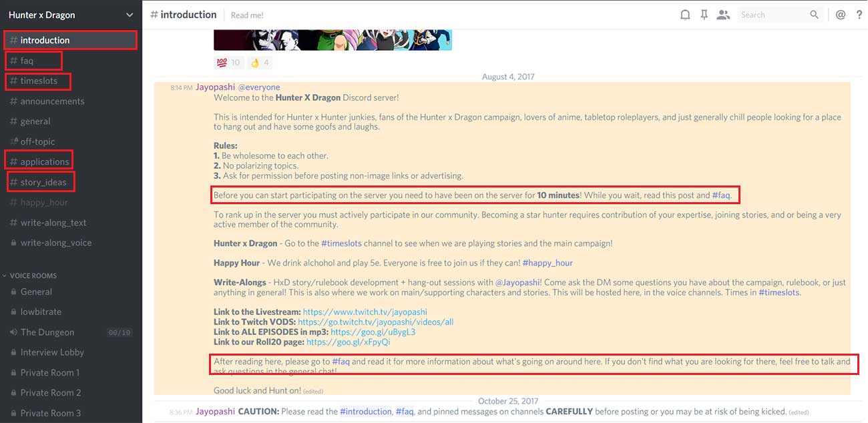This screenshot has width=868, height=423.
Task: Open the introduction channel
Action: click(x=71, y=40)
